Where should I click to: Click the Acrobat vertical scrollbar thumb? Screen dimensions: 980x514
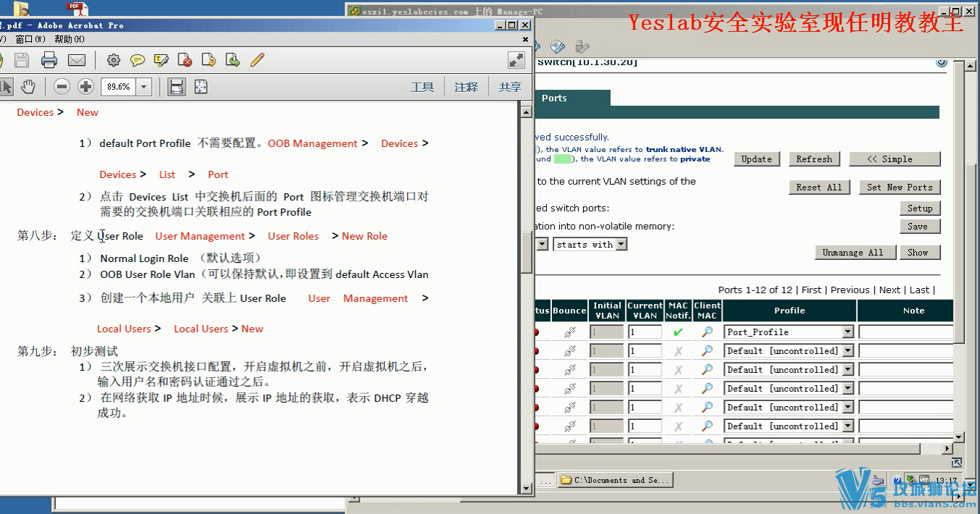tap(527, 250)
